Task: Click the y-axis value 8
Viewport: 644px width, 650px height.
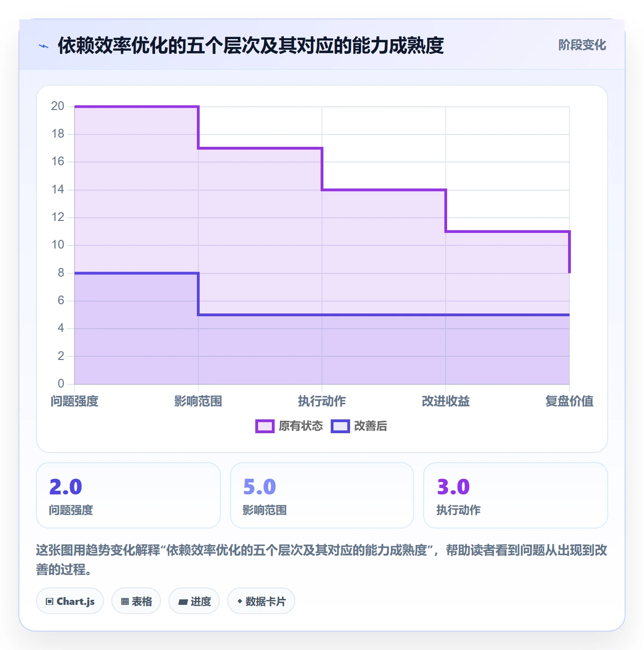Action: point(61,273)
